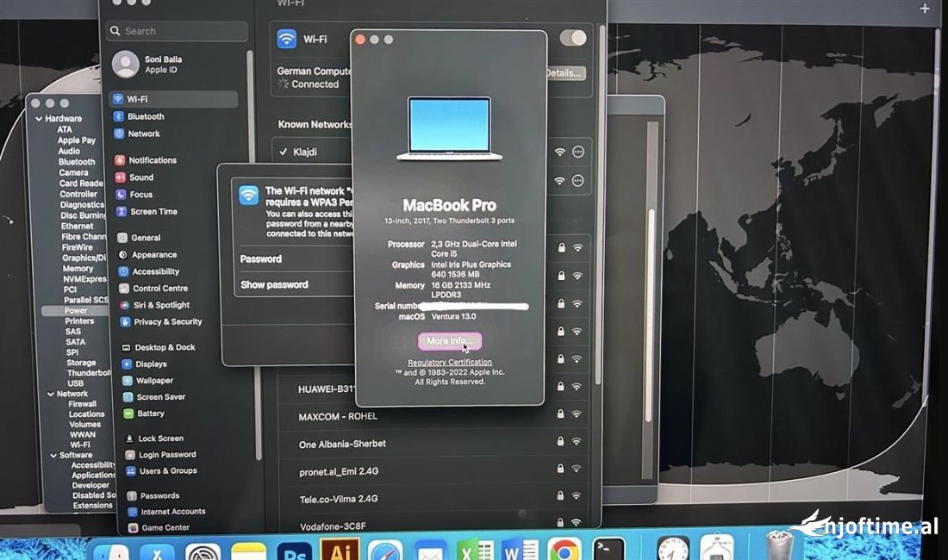Image resolution: width=948 pixels, height=560 pixels.
Task: Select USB in the Hardware list
Action: [76, 383]
